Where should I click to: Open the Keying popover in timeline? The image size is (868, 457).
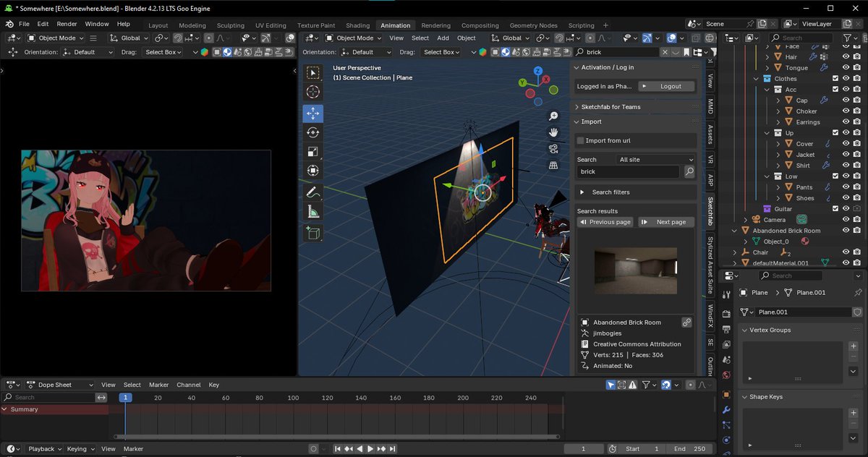click(80, 449)
